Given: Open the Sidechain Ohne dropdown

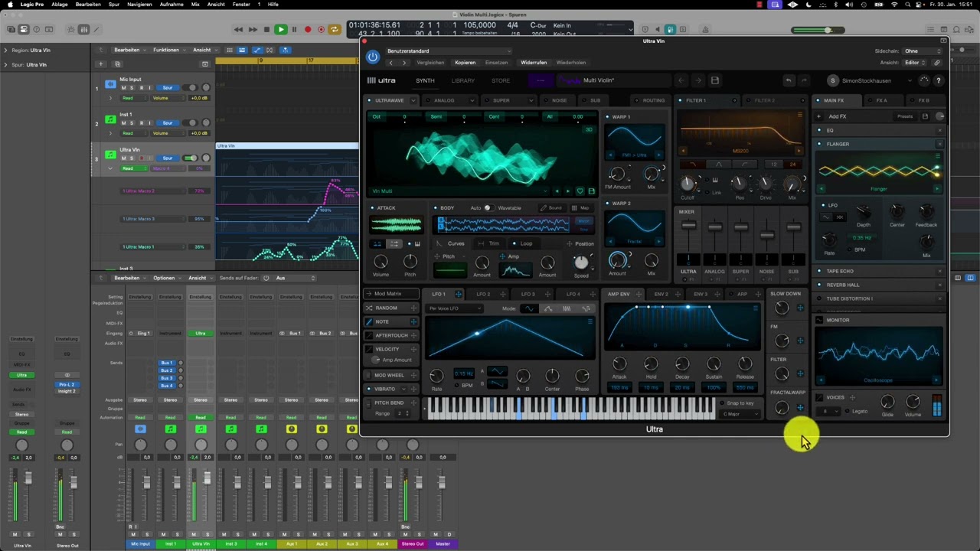Looking at the screenshot, I should (923, 51).
